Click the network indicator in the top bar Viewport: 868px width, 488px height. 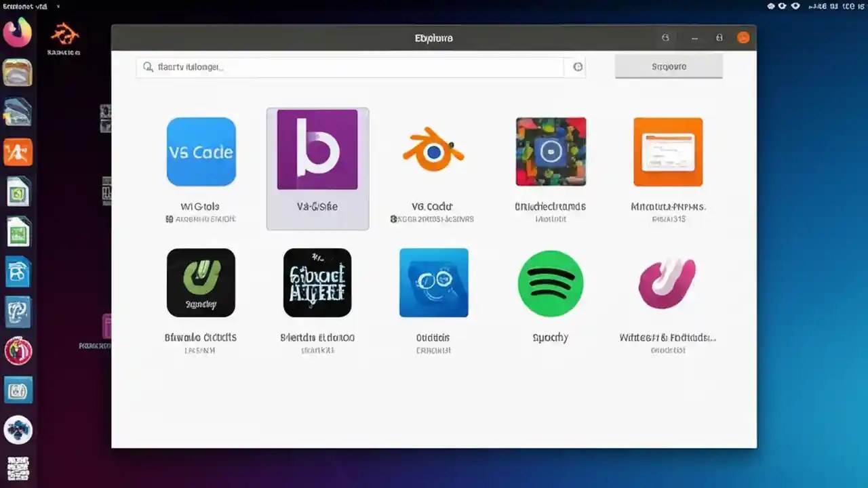[770, 6]
